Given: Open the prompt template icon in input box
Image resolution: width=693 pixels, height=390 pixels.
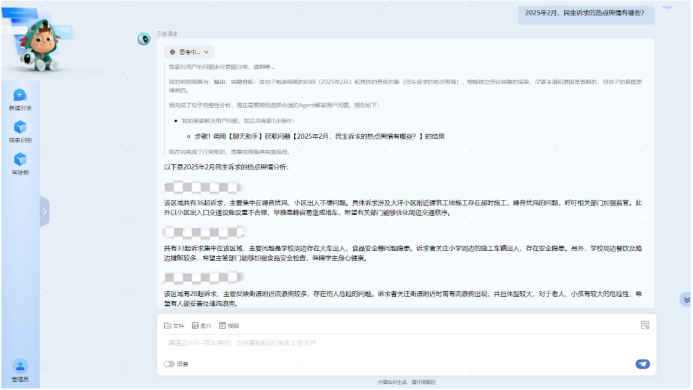Looking at the screenshot, I should 645,325.
